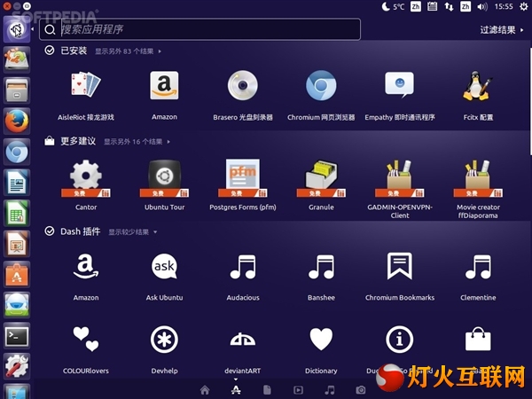Open the system gear session menu
The image size is (532, 399).
(523, 6)
